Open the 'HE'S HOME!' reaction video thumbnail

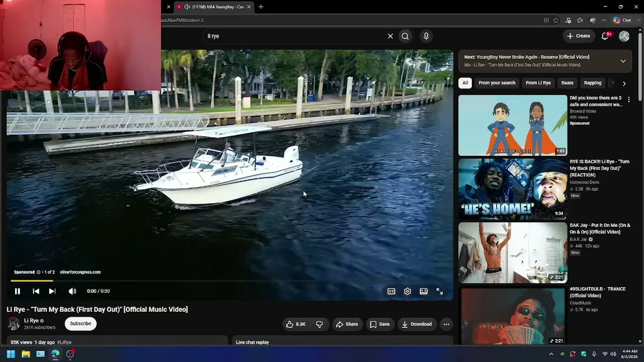tap(513, 189)
